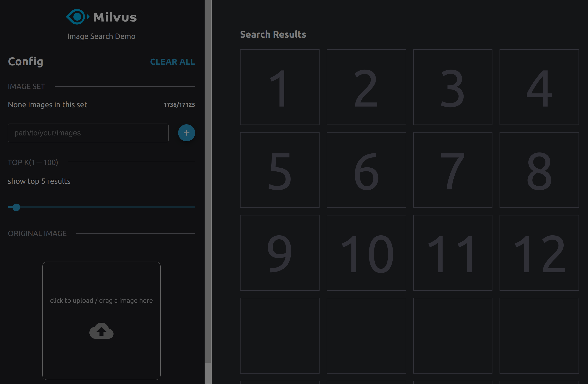588x384 pixels.
Task: Click the Milvus eye logo icon
Action: (x=77, y=17)
